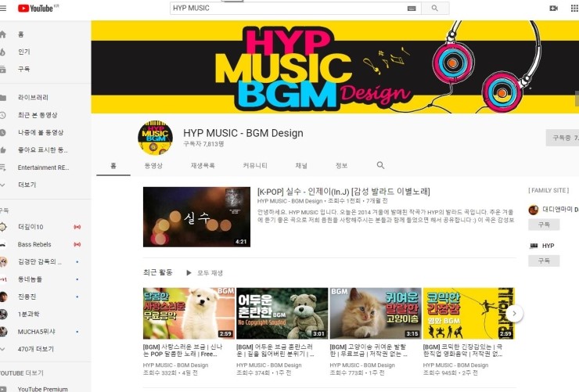
Task: Open the 커뮤니티 tab
Action: pos(255,165)
